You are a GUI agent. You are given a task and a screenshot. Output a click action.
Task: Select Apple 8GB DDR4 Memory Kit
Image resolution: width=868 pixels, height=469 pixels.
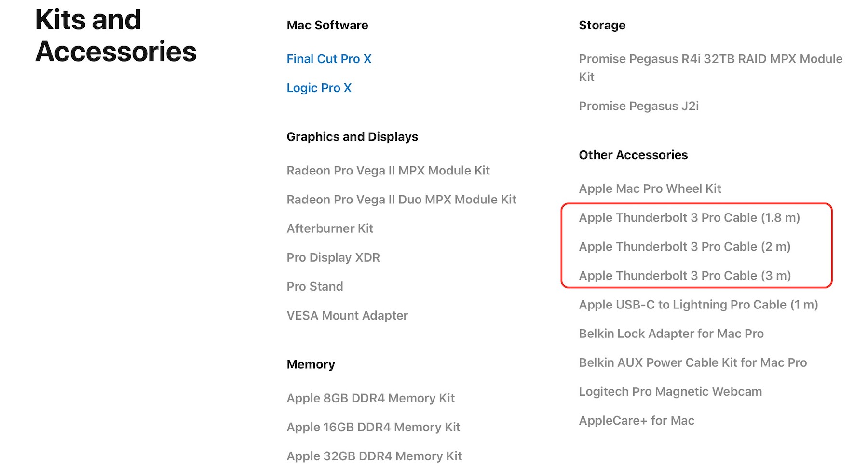(370, 398)
